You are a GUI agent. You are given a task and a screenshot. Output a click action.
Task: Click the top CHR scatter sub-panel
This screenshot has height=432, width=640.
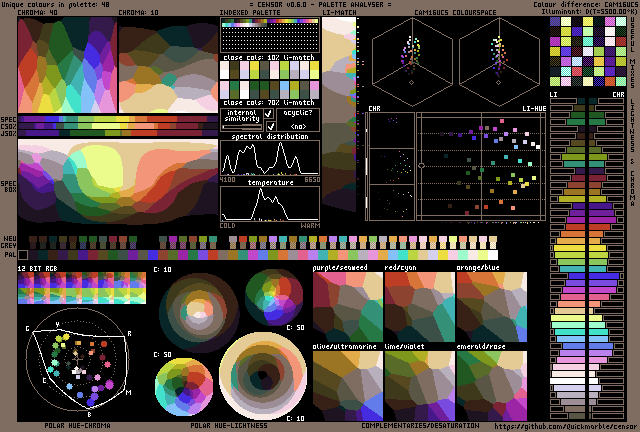tap(392, 131)
